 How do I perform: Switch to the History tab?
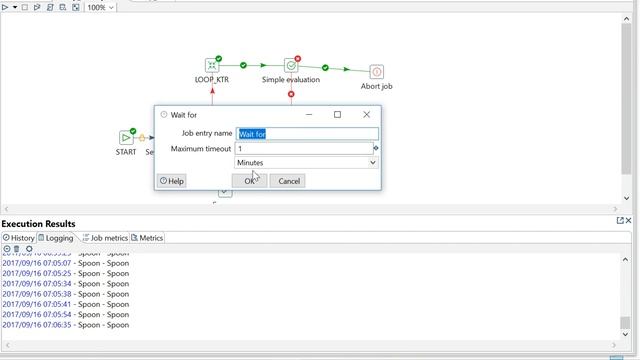(19, 238)
